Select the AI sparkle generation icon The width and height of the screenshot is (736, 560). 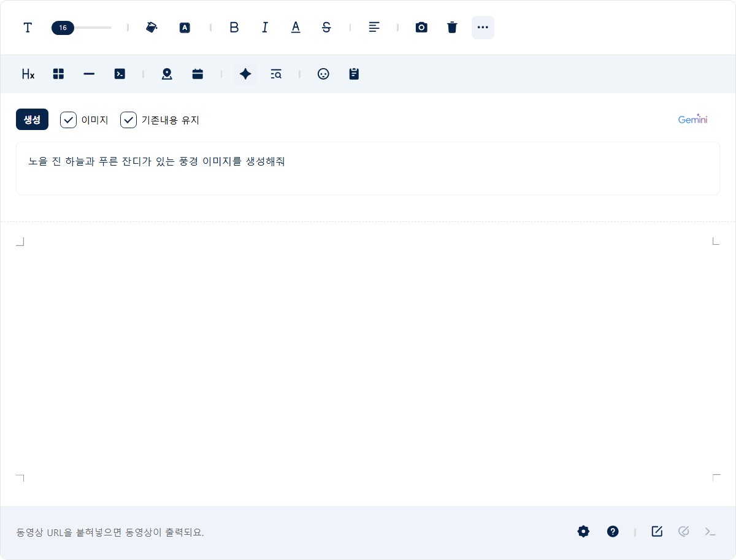[245, 74]
